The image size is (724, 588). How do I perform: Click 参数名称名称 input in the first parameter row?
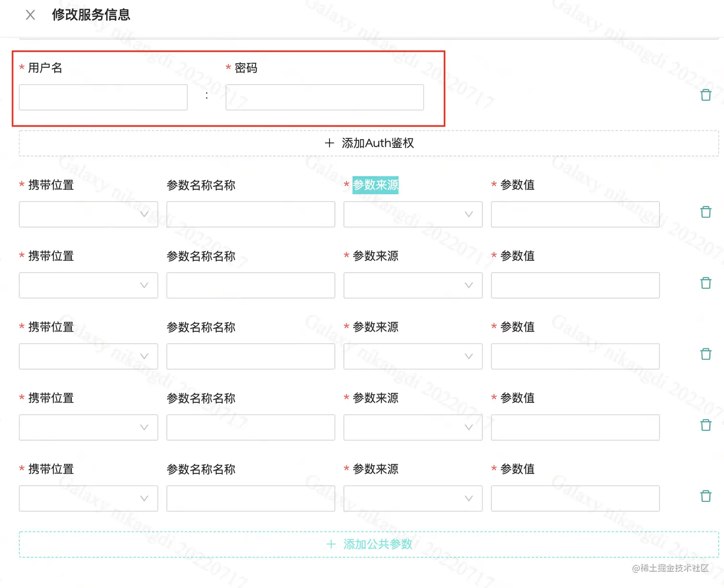tap(251, 214)
